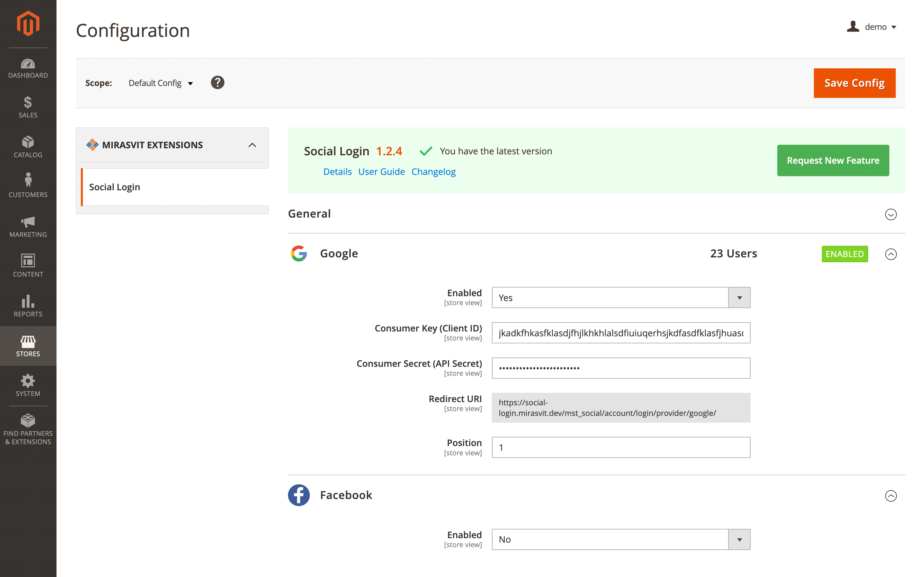Click the Consumer Key (Client ID) field
The width and height of the screenshot is (924, 577).
click(x=621, y=333)
